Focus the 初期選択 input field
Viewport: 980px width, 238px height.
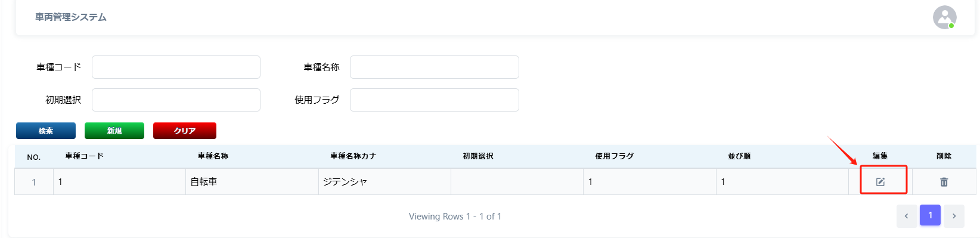pyautogui.click(x=176, y=100)
